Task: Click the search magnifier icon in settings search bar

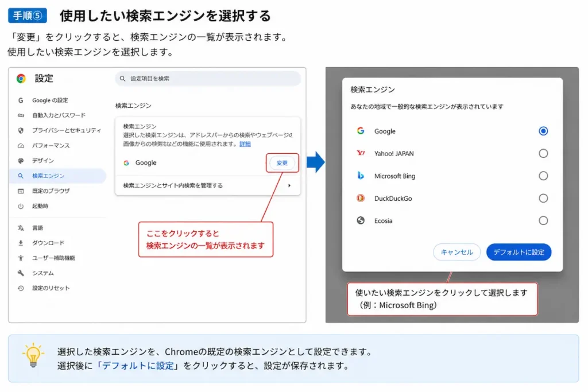Action: point(122,79)
